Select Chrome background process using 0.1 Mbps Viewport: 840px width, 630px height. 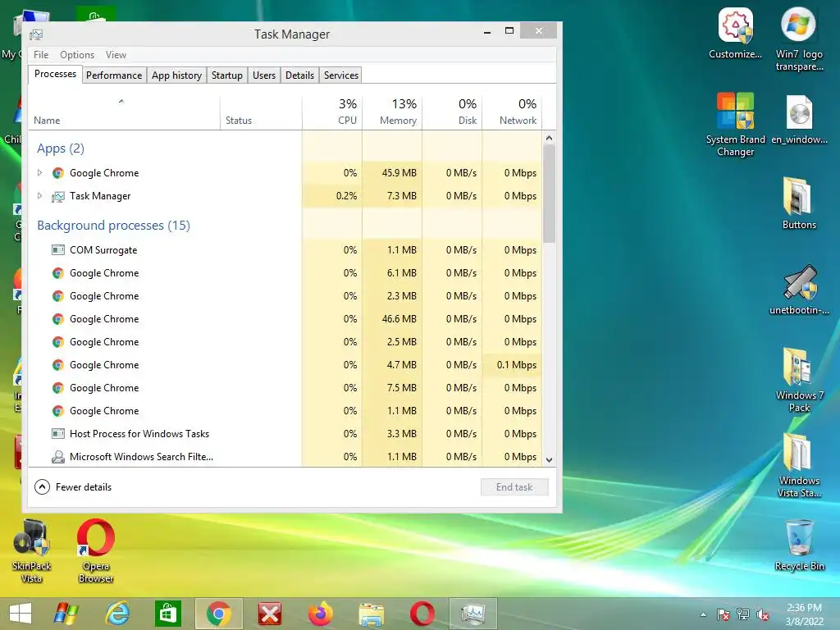click(x=285, y=365)
